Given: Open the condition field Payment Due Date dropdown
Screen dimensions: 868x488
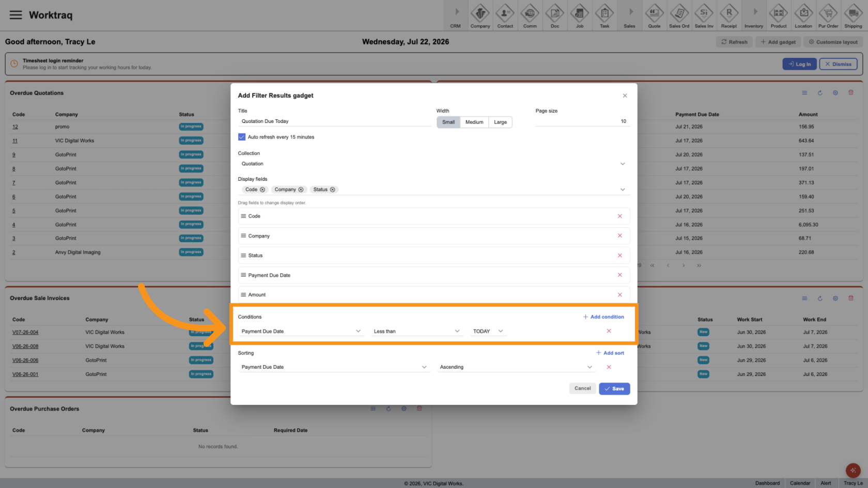Looking at the screenshot, I should point(301,332).
